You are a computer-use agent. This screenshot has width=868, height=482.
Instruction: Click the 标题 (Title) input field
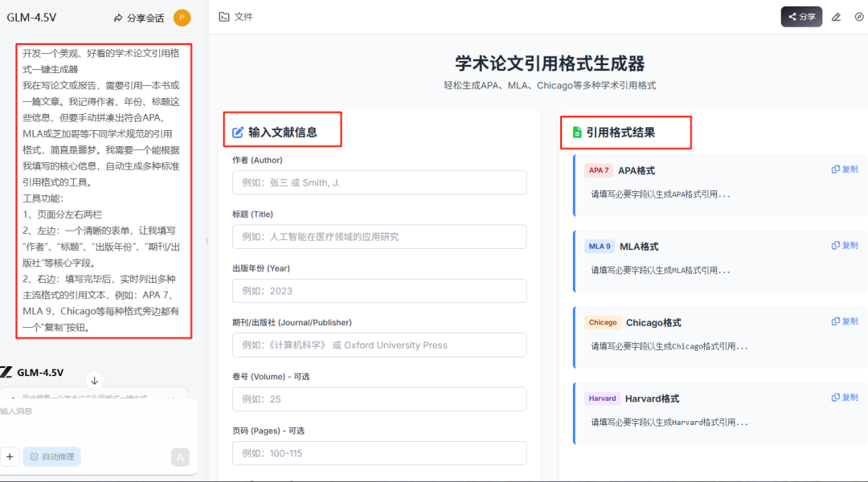(x=379, y=237)
